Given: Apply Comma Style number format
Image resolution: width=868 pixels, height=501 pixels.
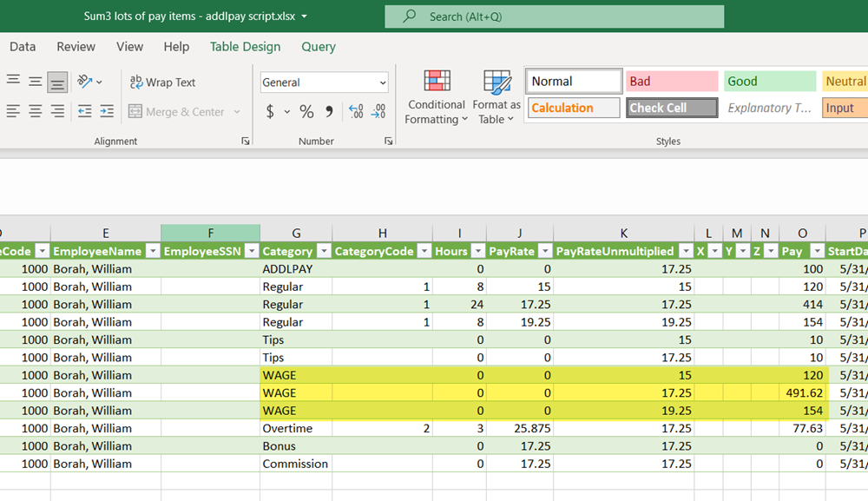Looking at the screenshot, I should click(329, 112).
